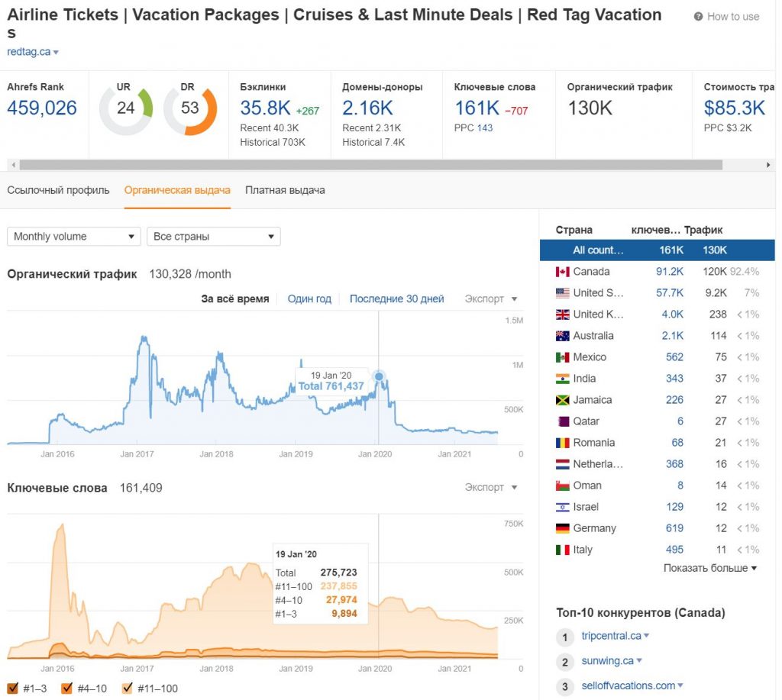Switch to Органическая выдача tab
The width and height of the screenshot is (782, 700).
coord(177,190)
